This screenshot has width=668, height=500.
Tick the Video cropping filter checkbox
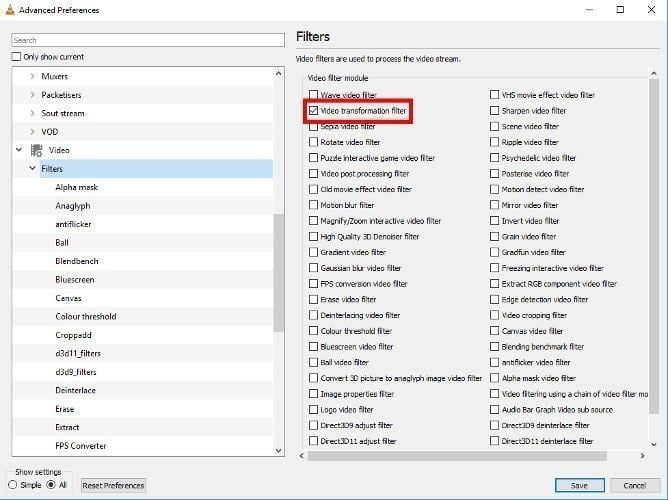point(494,315)
